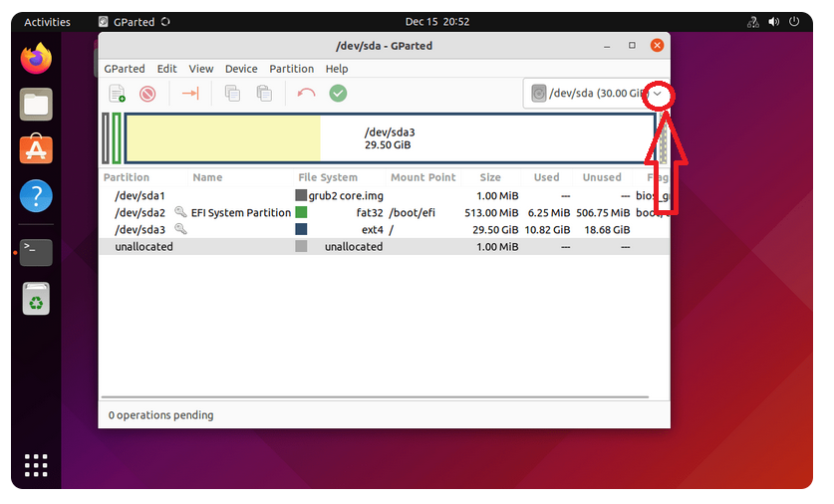The height and width of the screenshot is (504, 834).
Task: Click the volume icon in top bar
Action: click(x=774, y=22)
